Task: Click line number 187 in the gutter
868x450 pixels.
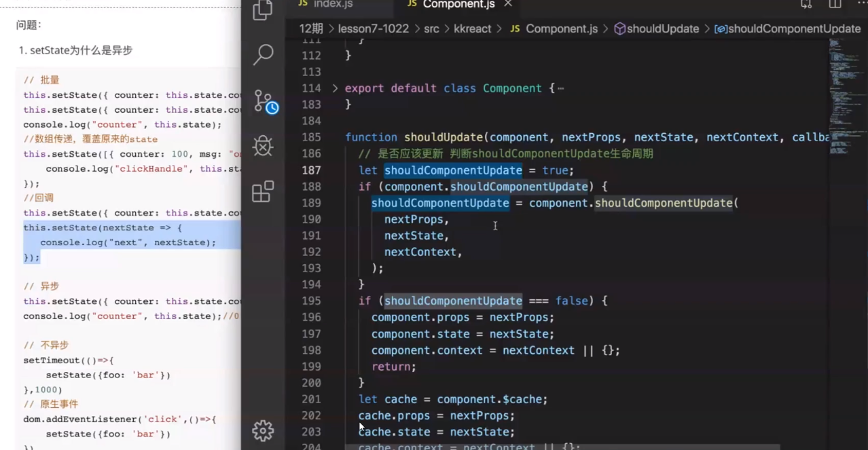Action: 311,170
